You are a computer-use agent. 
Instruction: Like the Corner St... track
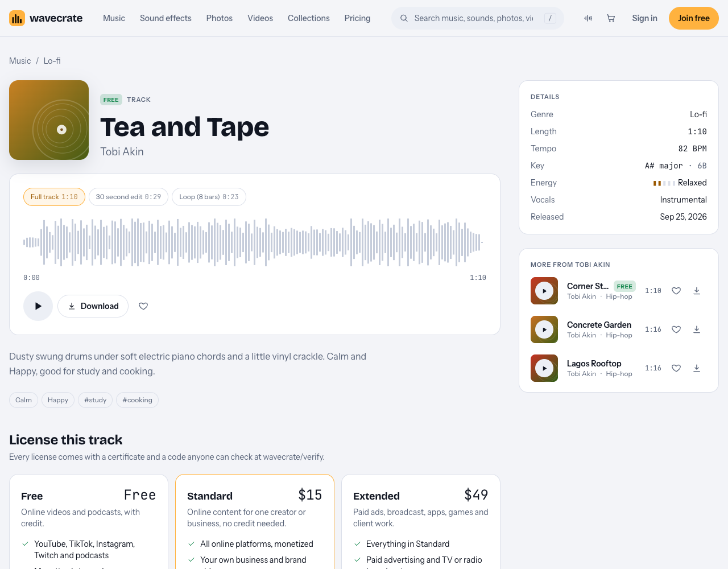[x=676, y=291]
